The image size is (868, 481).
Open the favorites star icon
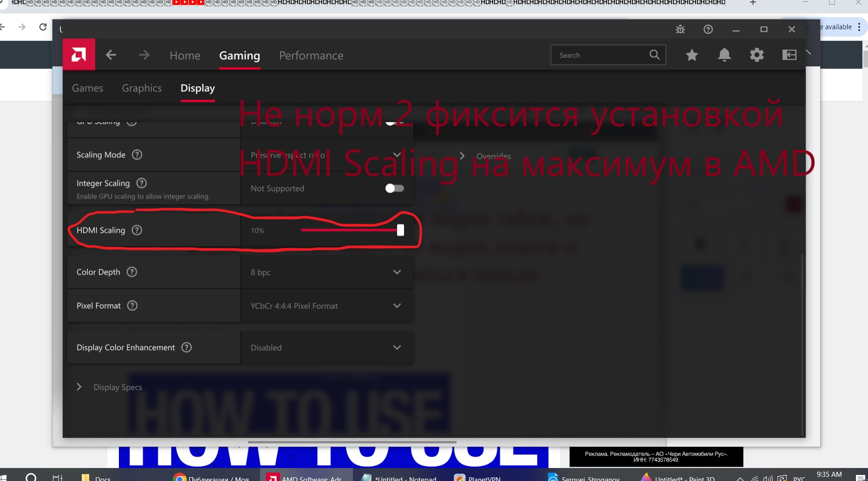(692, 55)
